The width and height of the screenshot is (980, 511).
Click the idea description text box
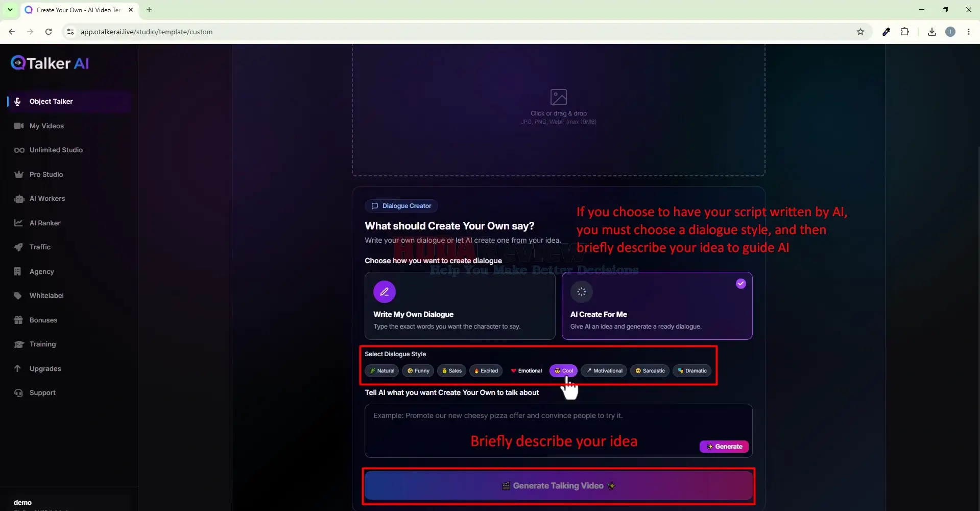click(x=559, y=431)
